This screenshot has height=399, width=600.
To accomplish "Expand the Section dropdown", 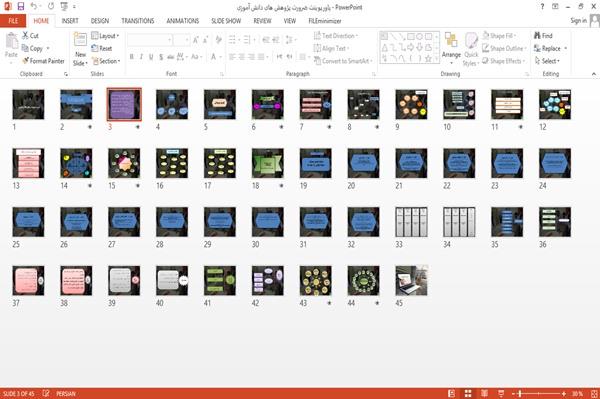I will click(106, 61).
